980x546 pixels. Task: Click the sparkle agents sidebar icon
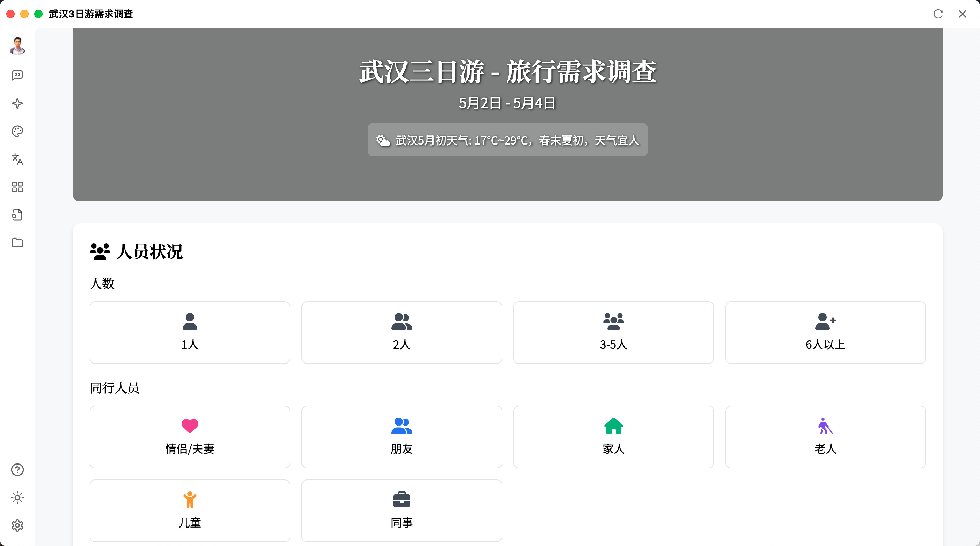coord(17,103)
